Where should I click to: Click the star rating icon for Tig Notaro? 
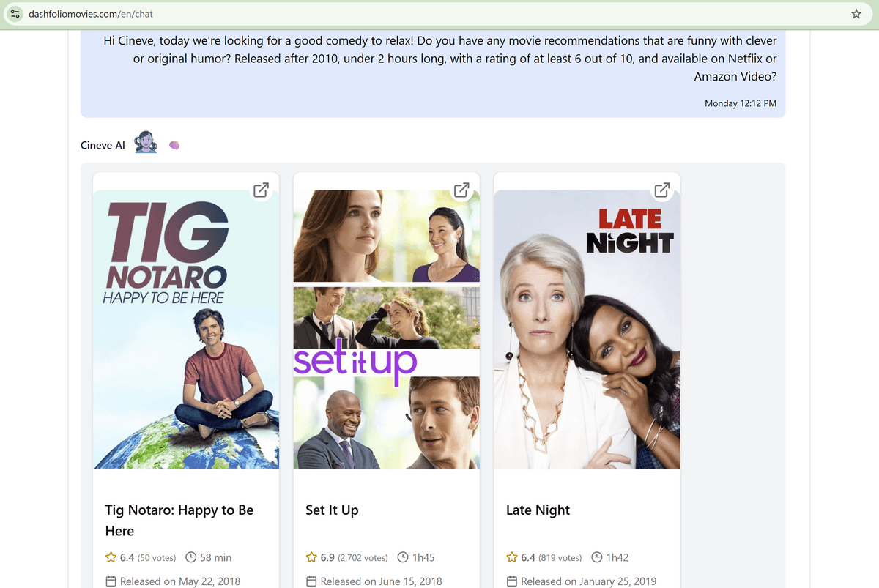111,557
